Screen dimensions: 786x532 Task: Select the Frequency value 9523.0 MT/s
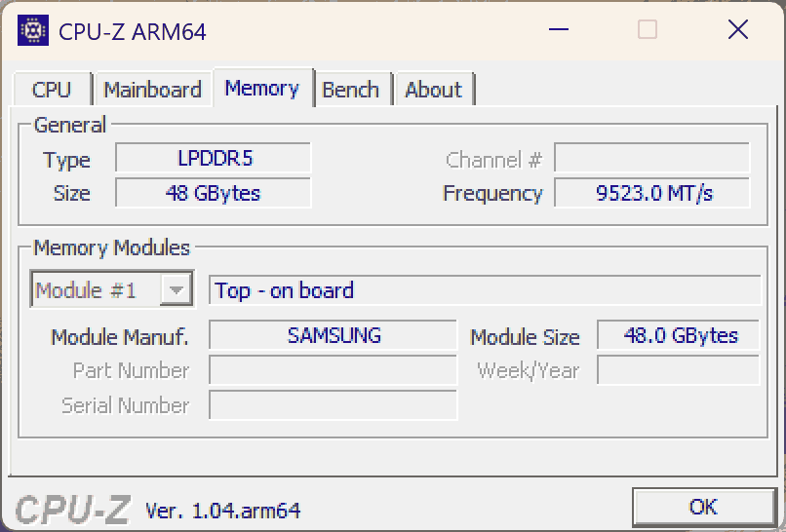coord(652,193)
